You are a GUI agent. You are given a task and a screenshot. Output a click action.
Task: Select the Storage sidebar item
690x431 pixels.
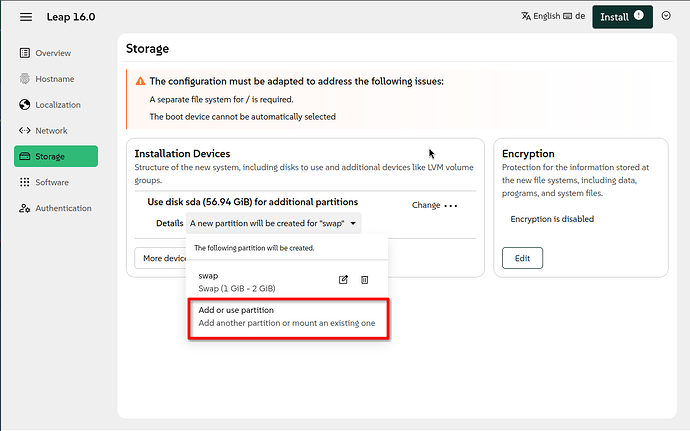coord(56,156)
